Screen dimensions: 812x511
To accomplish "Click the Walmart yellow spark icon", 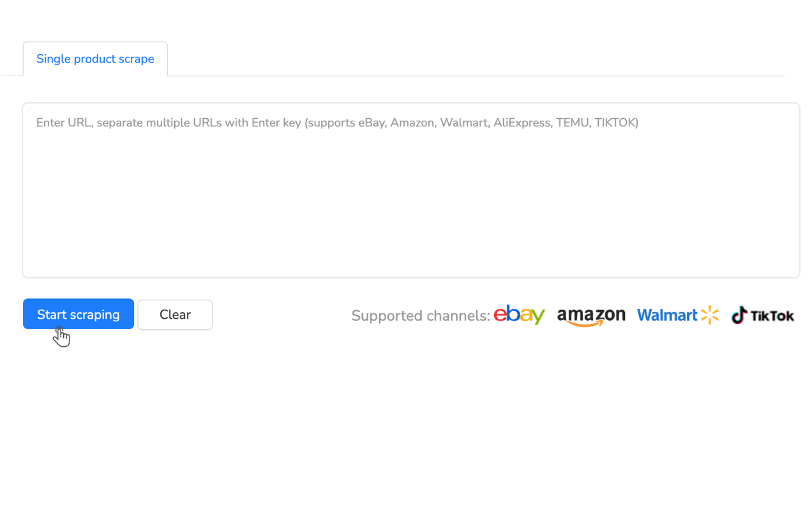I will pyautogui.click(x=710, y=315).
